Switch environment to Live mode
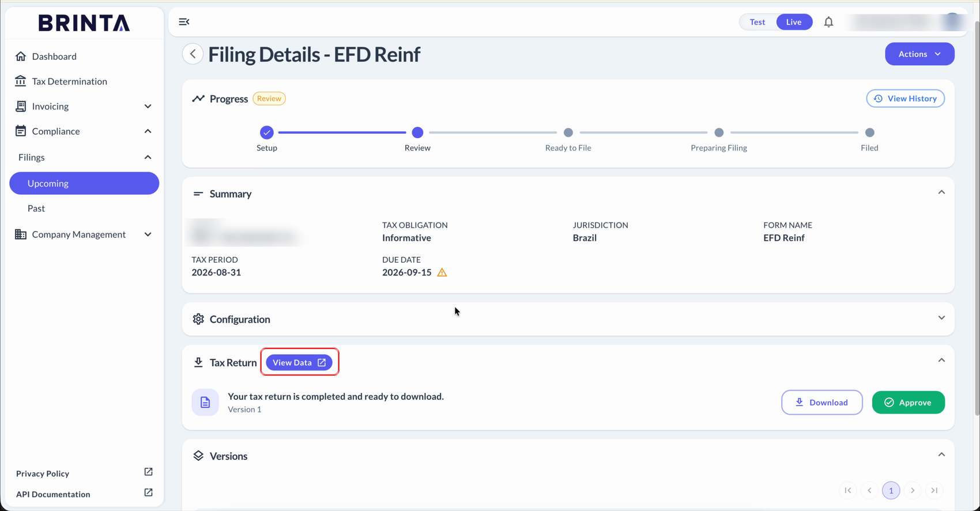The height and width of the screenshot is (511, 980). pyautogui.click(x=794, y=22)
